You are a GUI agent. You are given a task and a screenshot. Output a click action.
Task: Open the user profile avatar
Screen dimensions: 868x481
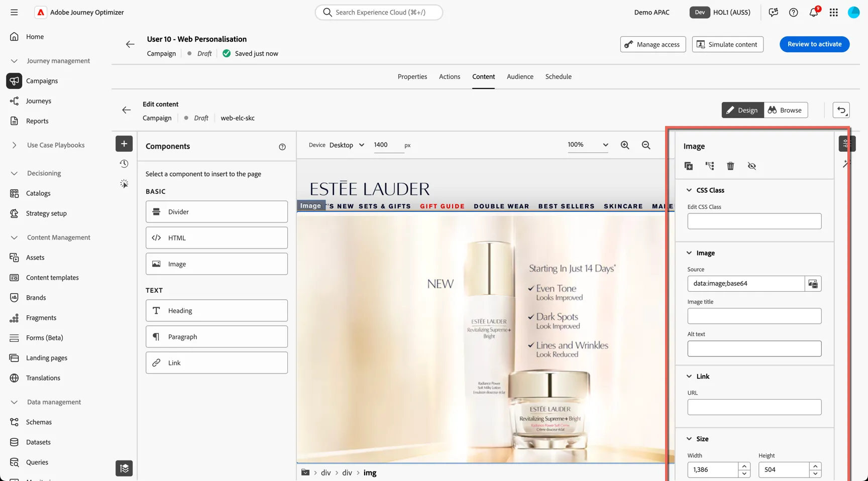tap(853, 13)
